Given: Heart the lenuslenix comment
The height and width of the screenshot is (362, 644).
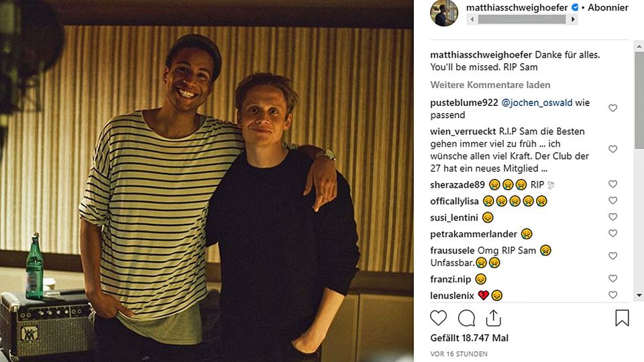Looking at the screenshot, I should point(612,295).
